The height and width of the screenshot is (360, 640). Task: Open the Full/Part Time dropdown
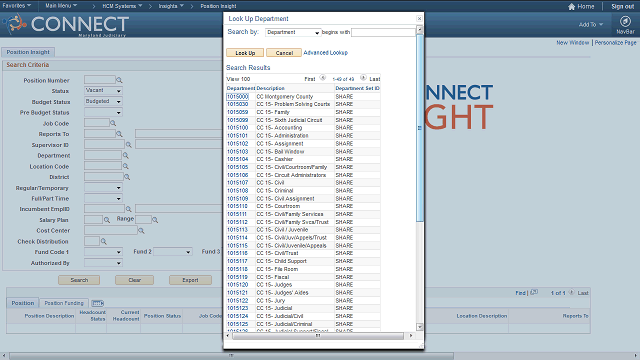tap(103, 198)
